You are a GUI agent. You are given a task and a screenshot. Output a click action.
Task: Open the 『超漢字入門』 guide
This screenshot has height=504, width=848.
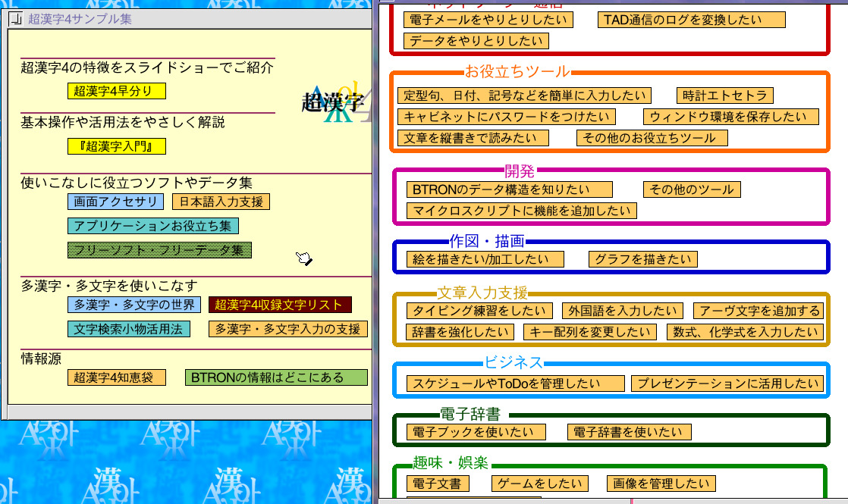[116, 146]
